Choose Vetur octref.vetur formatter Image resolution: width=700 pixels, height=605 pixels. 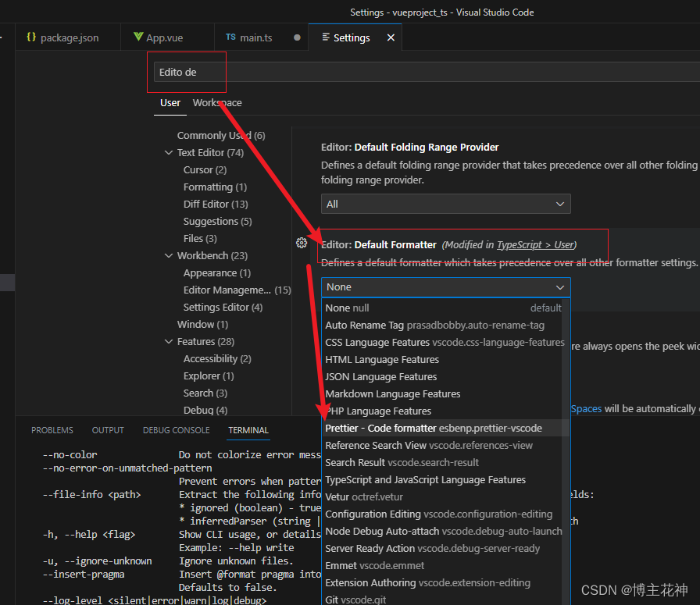(x=443, y=497)
